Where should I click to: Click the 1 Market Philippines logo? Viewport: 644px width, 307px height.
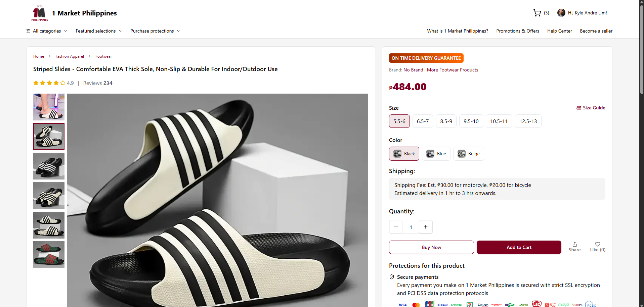coord(40,13)
